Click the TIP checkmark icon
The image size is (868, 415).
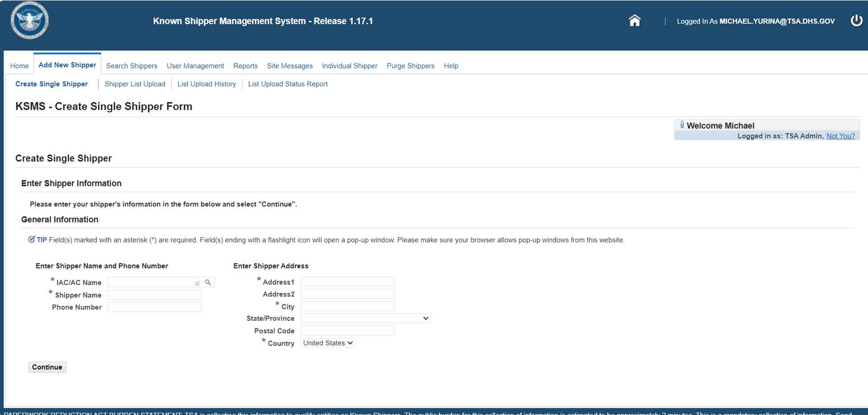click(x=32, y=240)
